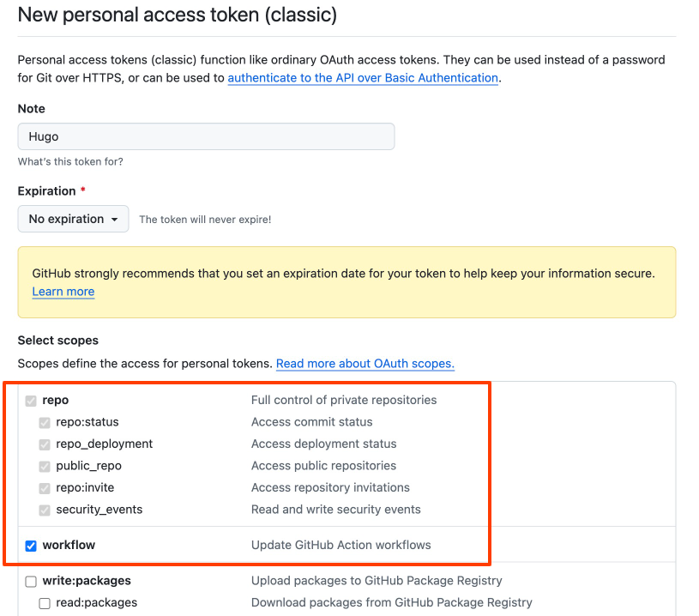Click the Note input field containing Hugo

(206, 136)
